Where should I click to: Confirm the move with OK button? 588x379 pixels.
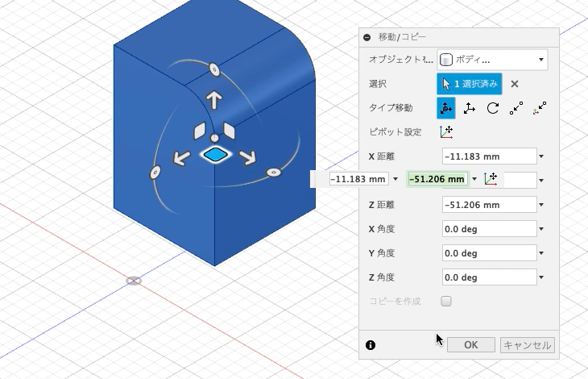point(471,345)
